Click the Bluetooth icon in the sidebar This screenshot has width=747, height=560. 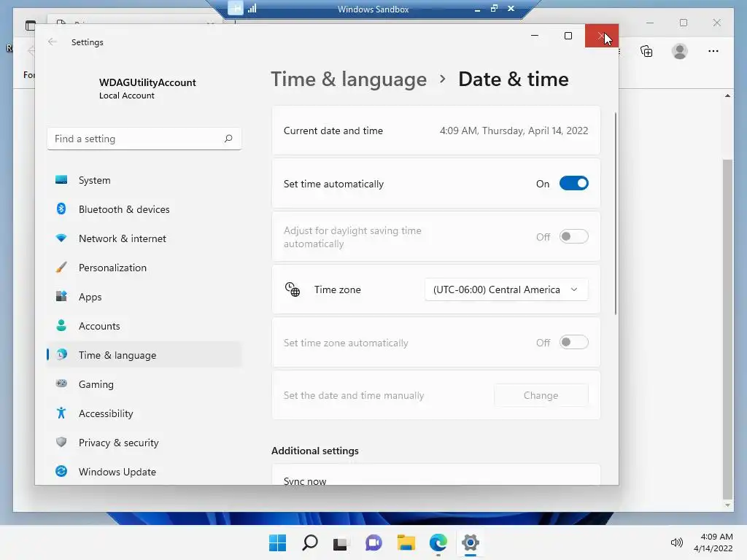tap(61, 209)
